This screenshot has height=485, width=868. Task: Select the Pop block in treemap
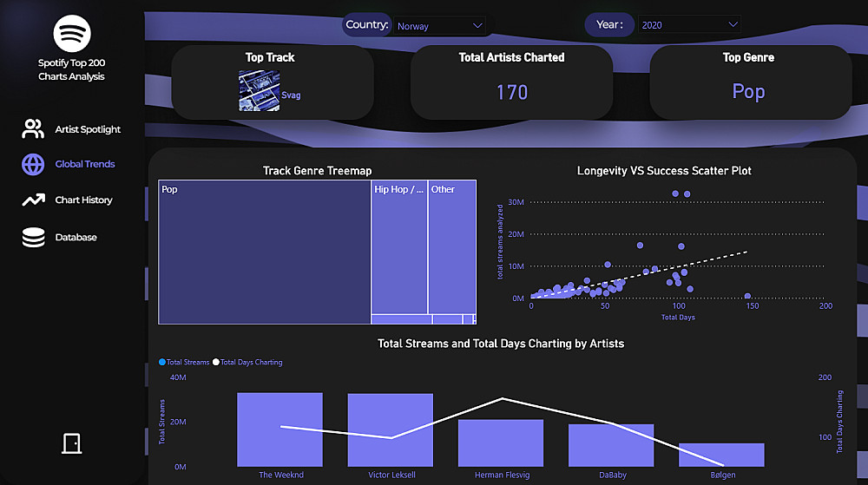[264, 252]
